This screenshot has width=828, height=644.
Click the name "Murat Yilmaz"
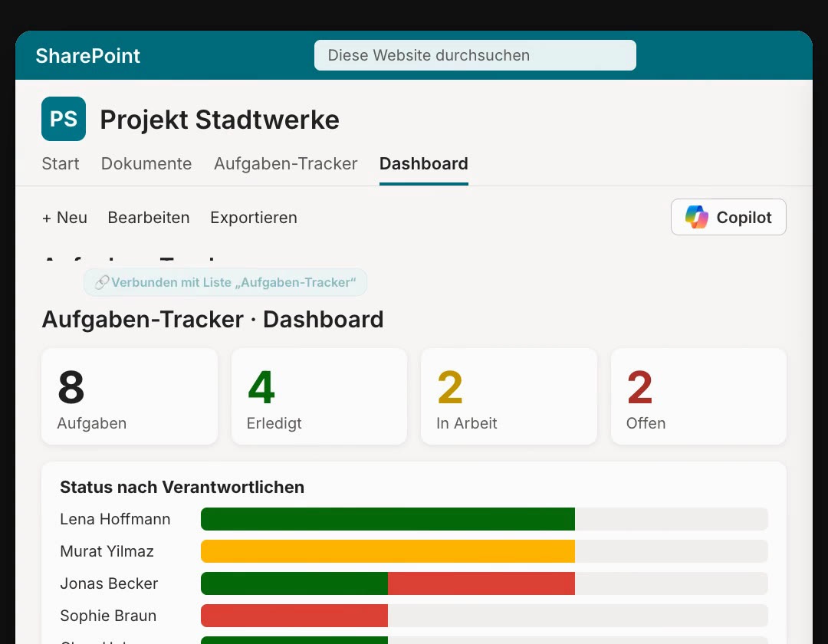(107, 551)
